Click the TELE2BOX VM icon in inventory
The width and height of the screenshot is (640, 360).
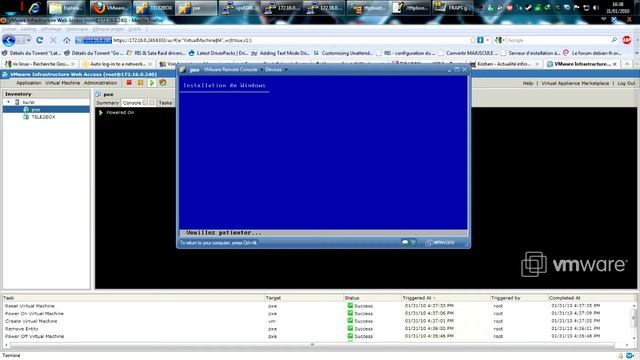[x=26, y=117]
